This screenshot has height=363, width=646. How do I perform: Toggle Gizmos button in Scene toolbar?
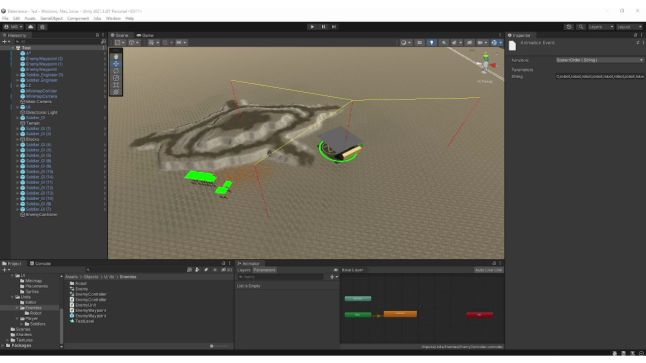[494, 42]
